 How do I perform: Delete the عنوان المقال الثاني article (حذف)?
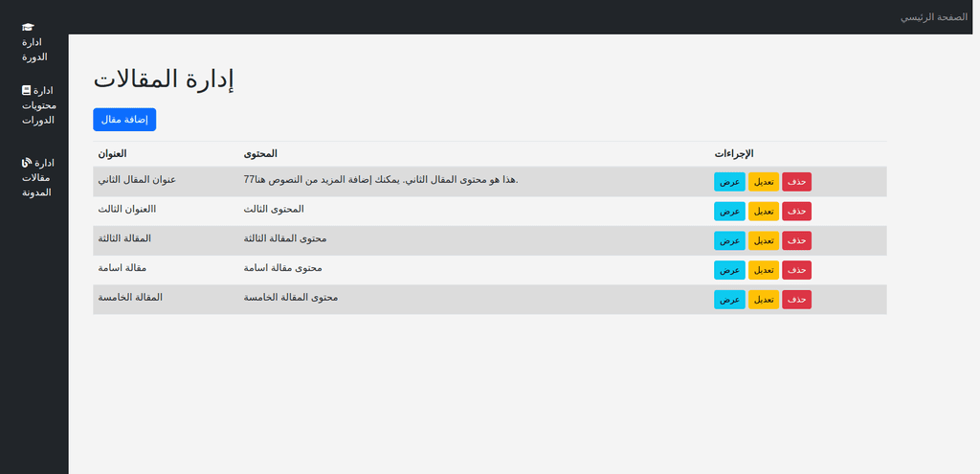tap(797, 182)
